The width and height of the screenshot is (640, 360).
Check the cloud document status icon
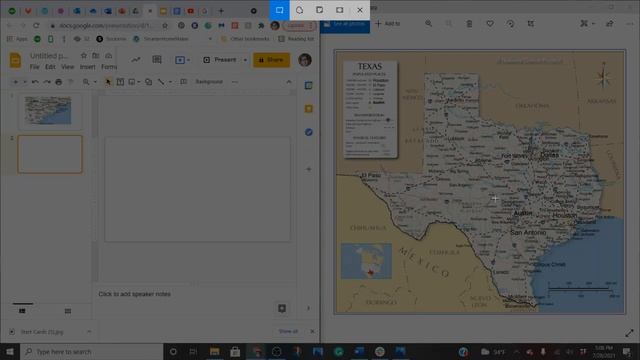[x=109, y=56]
